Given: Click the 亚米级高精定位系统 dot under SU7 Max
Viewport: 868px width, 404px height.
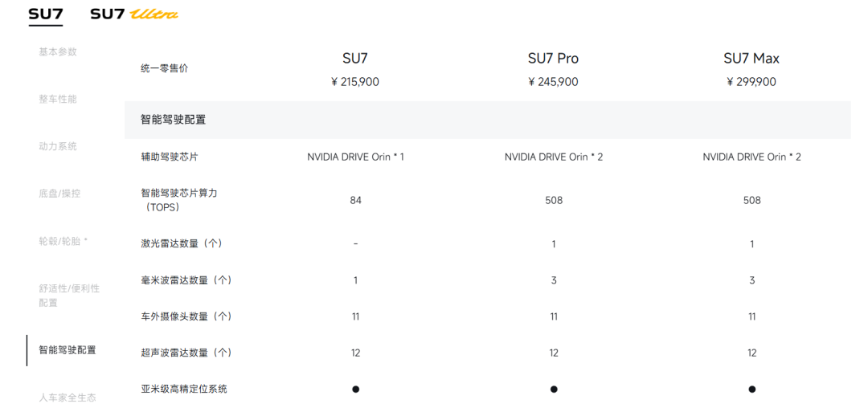Looking at the screenshot, I should [x=752, y=390].
